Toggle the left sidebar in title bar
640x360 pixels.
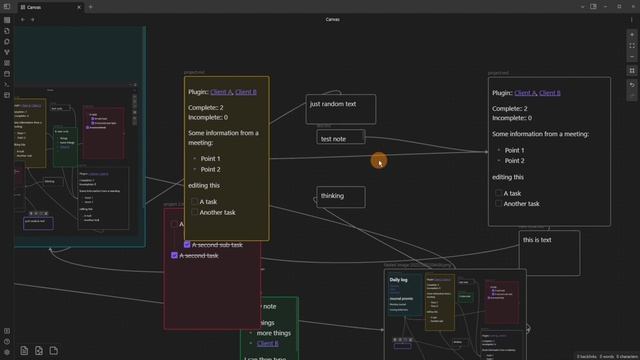[7, 7]
